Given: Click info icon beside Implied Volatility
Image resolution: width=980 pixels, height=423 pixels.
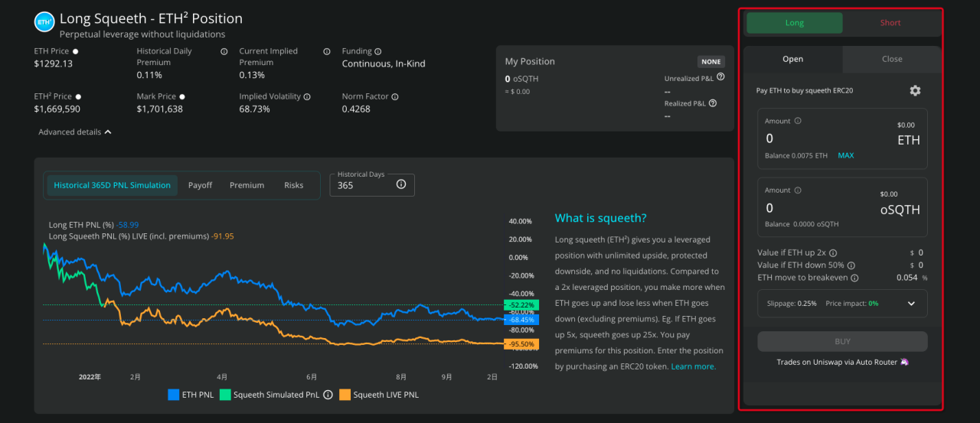Looking at the screenshot, I should coord(307,97).
